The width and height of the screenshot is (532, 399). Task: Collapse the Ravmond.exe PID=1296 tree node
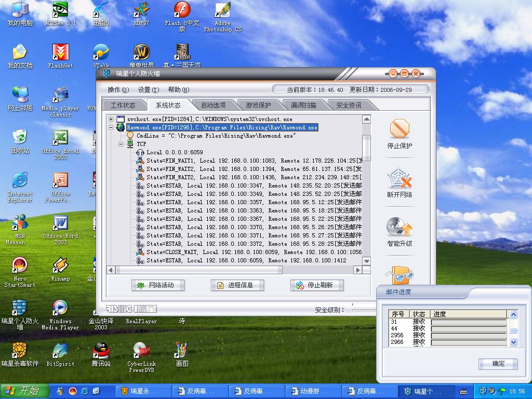tap(111, 128)
